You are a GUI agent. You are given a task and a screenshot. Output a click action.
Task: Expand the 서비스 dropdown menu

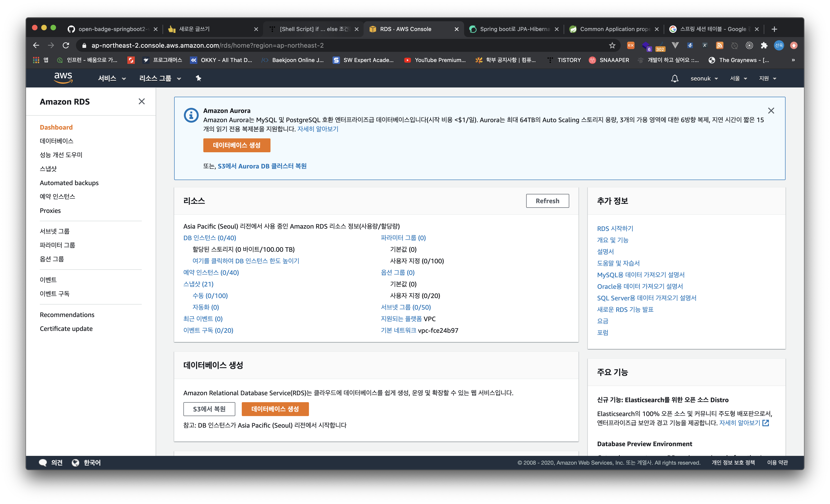coord(111,78)
